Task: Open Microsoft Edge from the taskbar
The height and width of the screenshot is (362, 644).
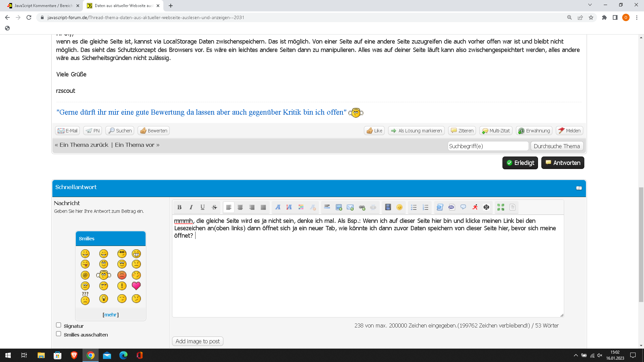Action: (123, 355)
